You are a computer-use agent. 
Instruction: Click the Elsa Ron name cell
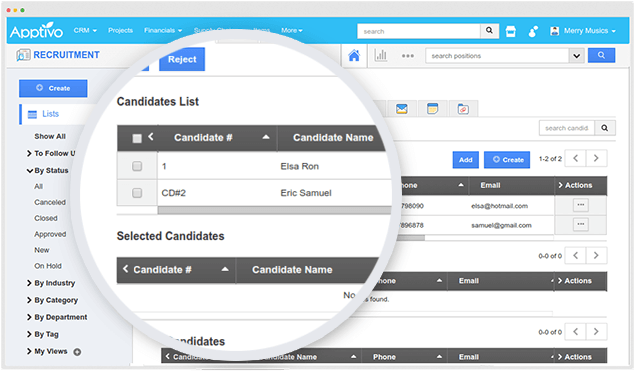(300, 166)
